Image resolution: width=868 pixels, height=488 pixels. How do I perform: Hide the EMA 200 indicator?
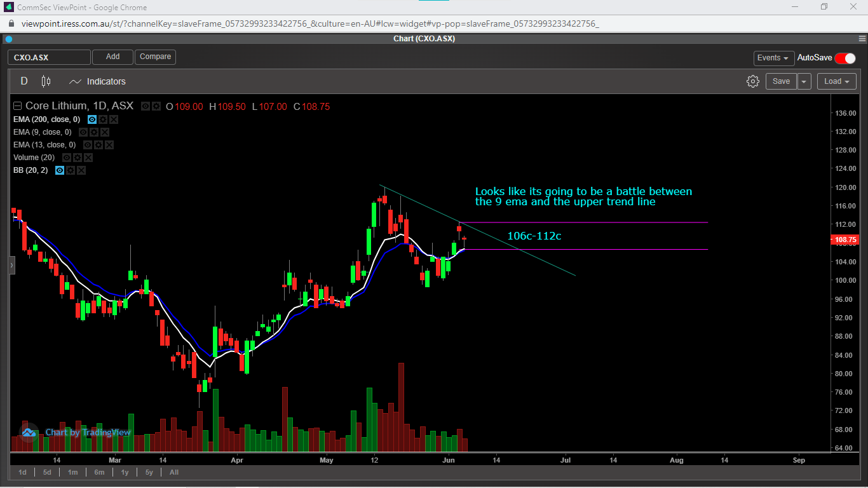[x=92, y=119]
